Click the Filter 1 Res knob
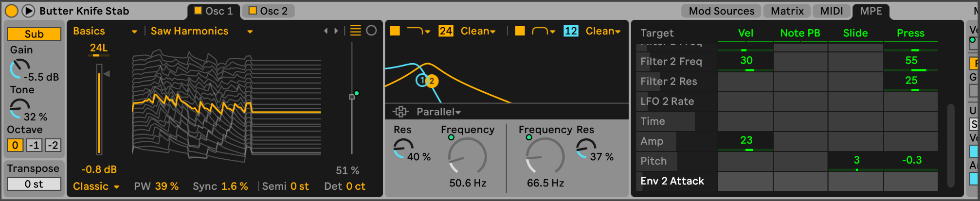 403,149
